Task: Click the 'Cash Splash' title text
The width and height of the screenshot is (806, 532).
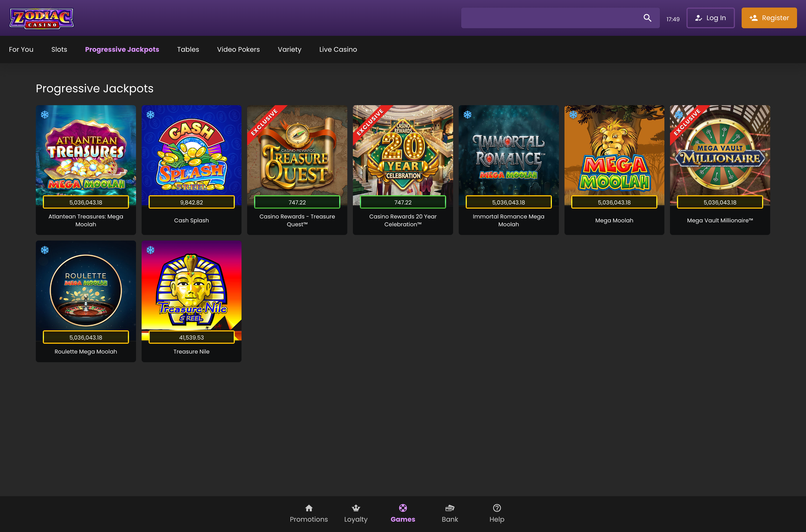Action: (x=191, y=220)
